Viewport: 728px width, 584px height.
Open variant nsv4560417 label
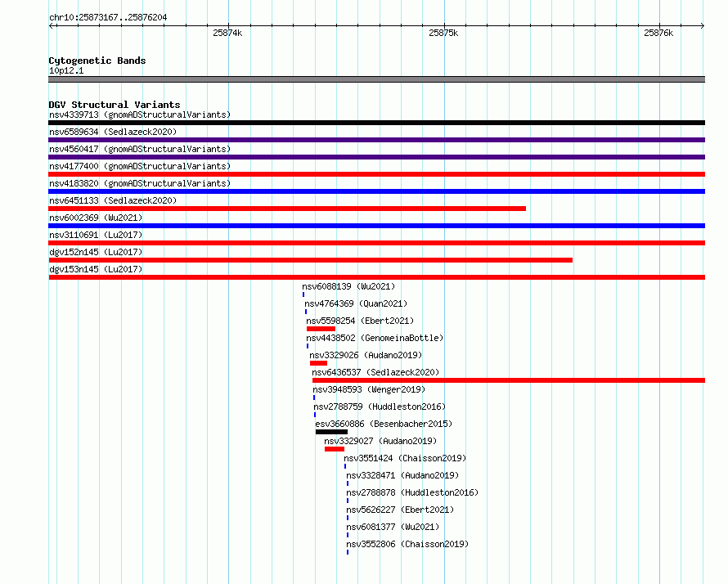[140, 149]
